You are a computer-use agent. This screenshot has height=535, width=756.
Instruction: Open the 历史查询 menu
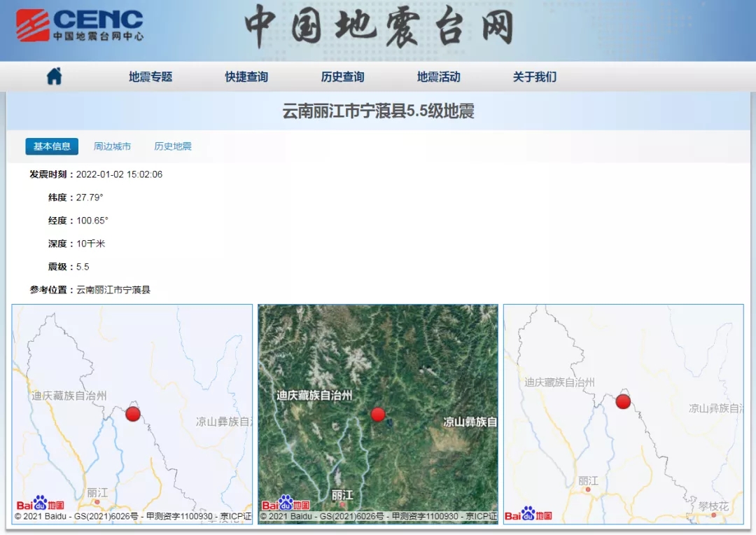342,77
